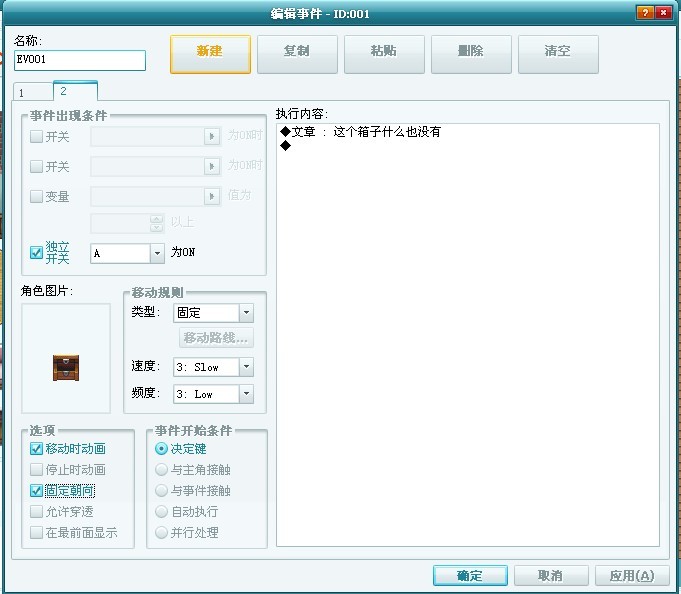The height and width of the screenshot is (594, 681).
Task: Open the second 开关 switch selector arrow
Action: pyautogui.click(x=212, y=166)
